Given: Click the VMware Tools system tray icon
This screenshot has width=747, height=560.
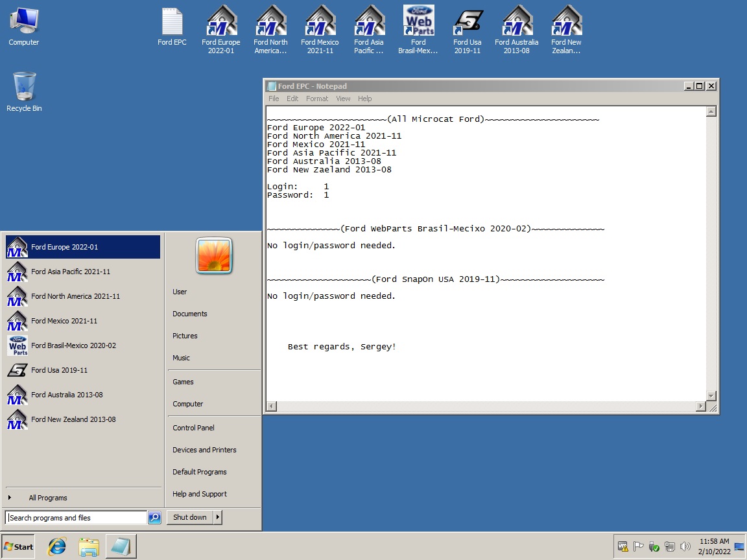Looking at the screenshot, I should coord(623,546).
